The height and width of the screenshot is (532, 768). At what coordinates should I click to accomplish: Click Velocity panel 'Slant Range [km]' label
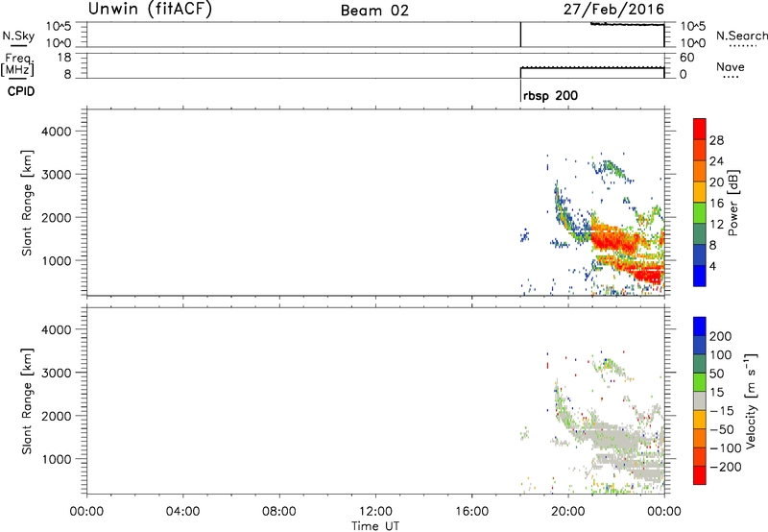(x=27, y=400)
